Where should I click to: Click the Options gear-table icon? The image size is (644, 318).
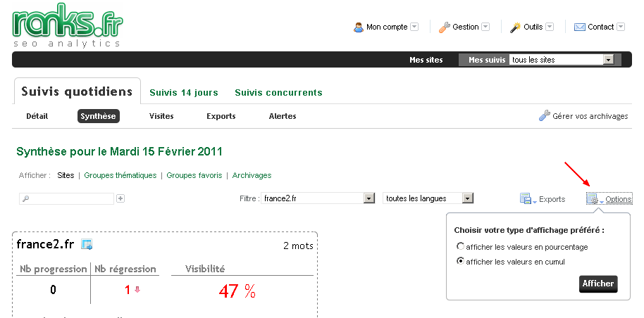pyautogui.click(x=593, y=198)
